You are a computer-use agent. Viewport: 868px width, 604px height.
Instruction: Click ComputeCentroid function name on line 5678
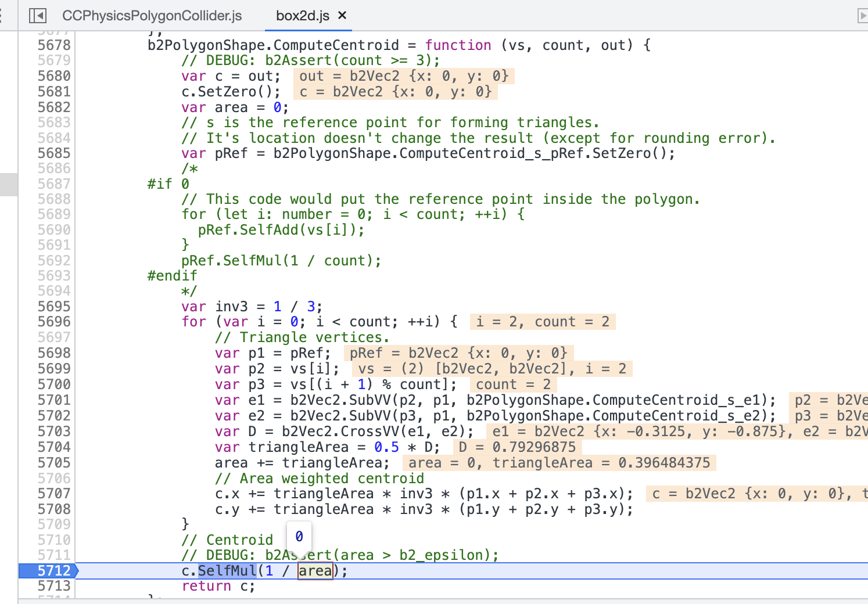pos(336,45)
